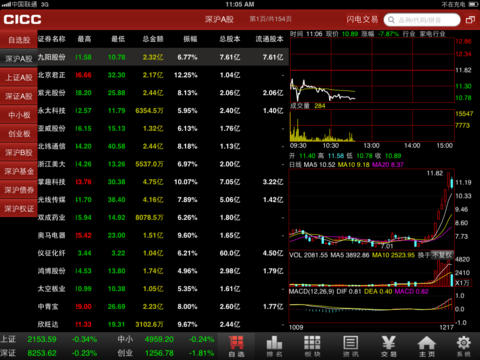
Task: Click the 深沪A股 title in header
Action: [x=219, y=19]
